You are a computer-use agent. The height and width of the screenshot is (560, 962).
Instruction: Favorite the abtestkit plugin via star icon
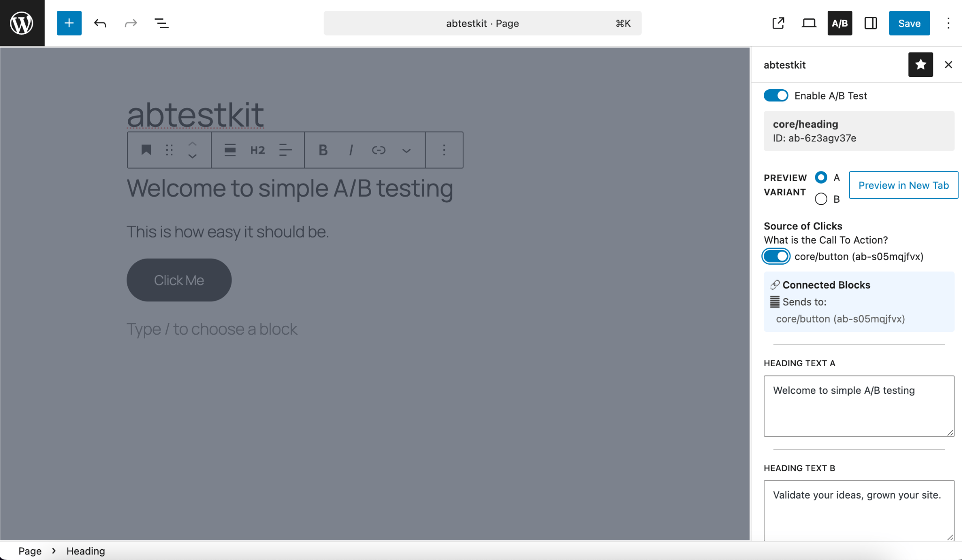(920, 64)
